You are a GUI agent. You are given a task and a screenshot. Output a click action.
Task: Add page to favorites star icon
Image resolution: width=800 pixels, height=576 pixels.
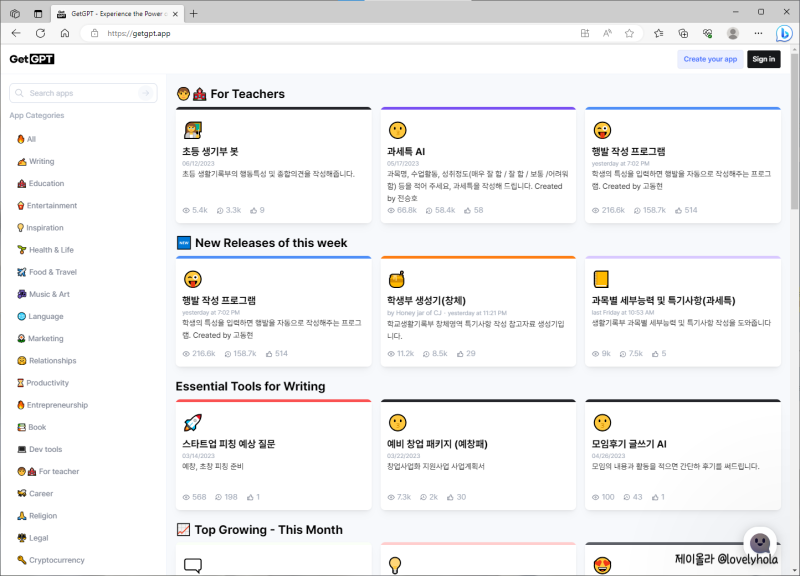(629, 33)
